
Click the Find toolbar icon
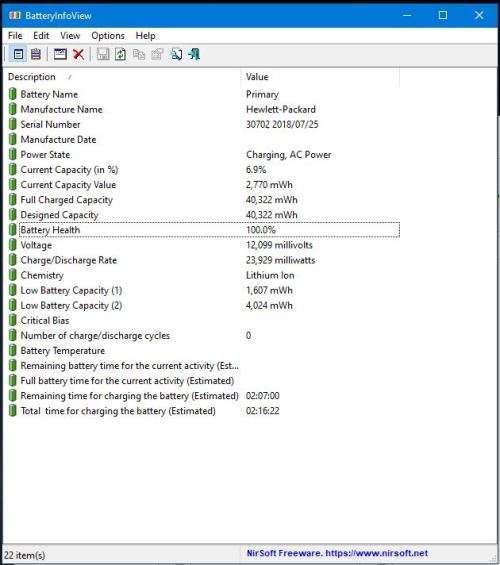176,54
